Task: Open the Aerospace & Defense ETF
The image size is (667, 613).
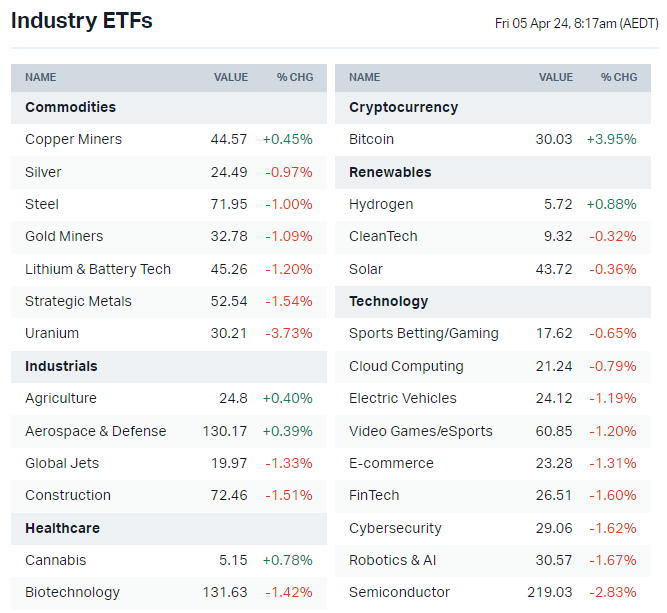Action: coord(96,431)
